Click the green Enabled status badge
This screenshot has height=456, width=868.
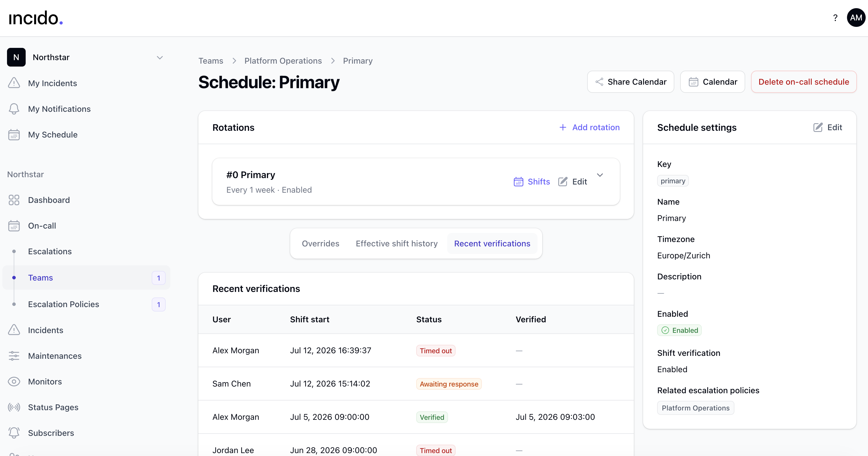pyautogui.click(x=680, y=330)
